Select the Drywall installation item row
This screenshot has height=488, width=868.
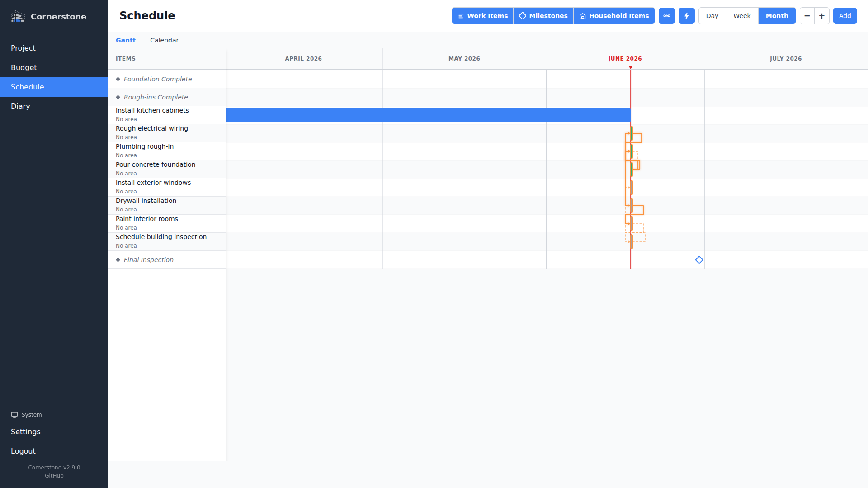click(x=167, y=205)
